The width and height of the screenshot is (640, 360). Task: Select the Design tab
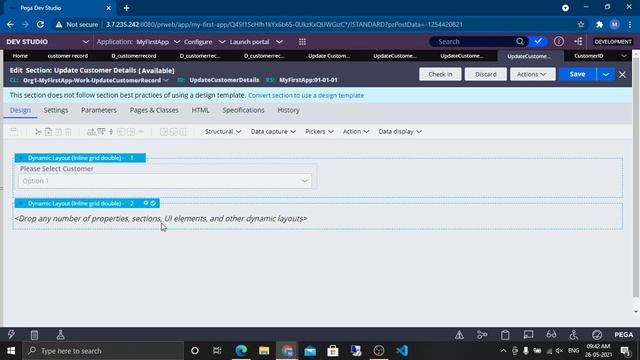[x=20, y=110]
